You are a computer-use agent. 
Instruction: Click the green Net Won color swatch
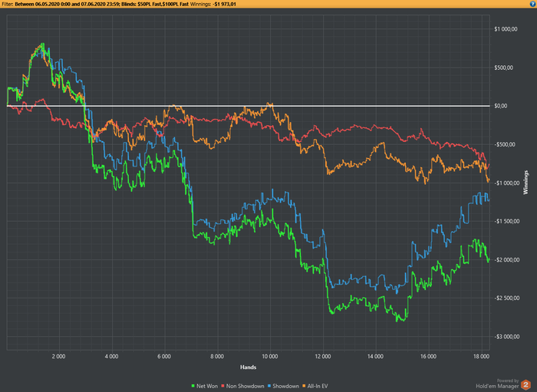click(x=193, y=386)
